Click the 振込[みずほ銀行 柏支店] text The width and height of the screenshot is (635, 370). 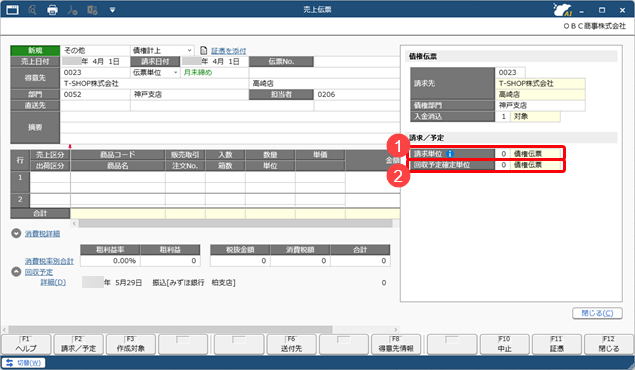[x=194, y=283]
